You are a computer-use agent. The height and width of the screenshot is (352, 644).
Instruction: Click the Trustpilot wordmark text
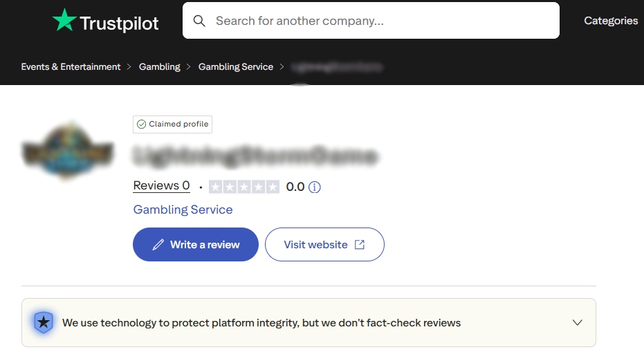click(x=119, y=23)
